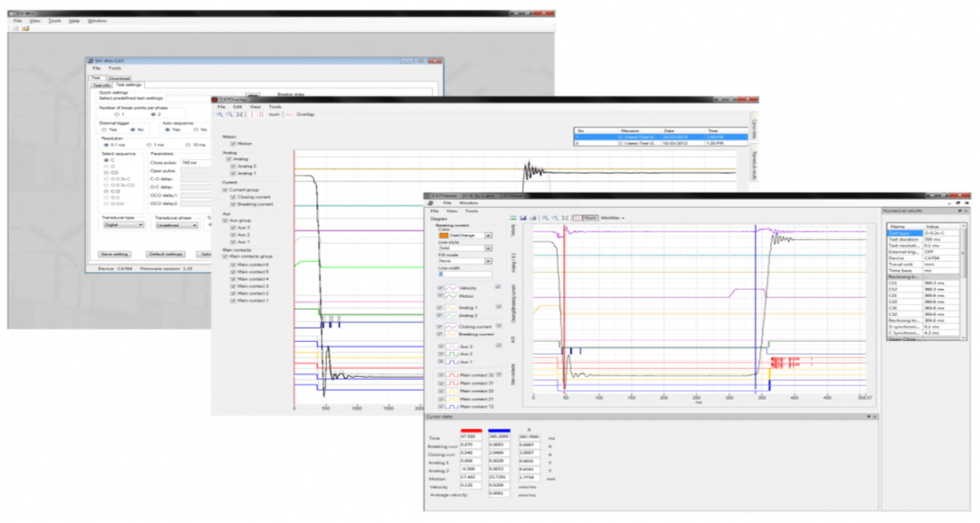
Task: Click zoom-fit icon in CATOverlay toolbar
Action: tap(239, 115)
